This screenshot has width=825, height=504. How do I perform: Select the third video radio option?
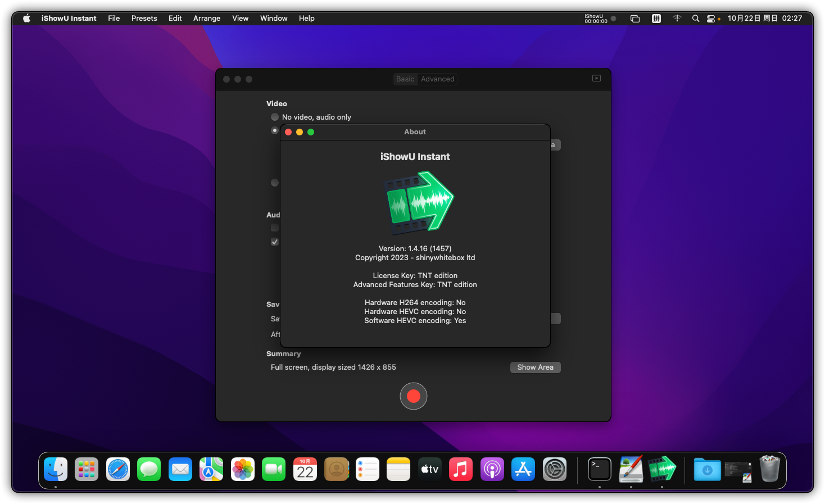point(275,183)
